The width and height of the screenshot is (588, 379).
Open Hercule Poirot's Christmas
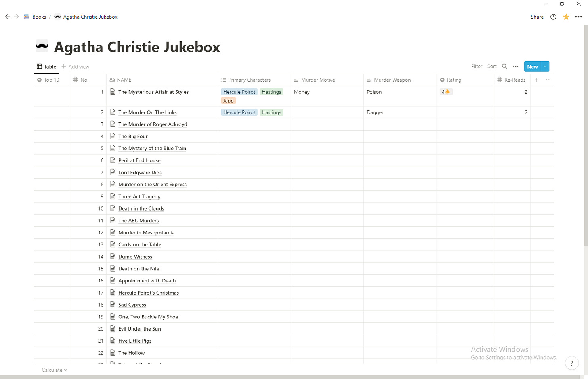coord(149,293)
